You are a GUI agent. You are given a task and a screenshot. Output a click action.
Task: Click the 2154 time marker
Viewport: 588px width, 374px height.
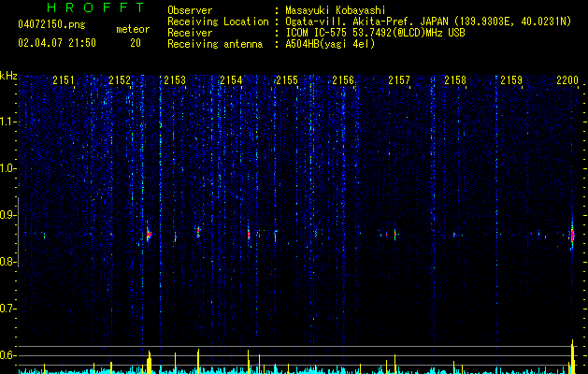231,80
